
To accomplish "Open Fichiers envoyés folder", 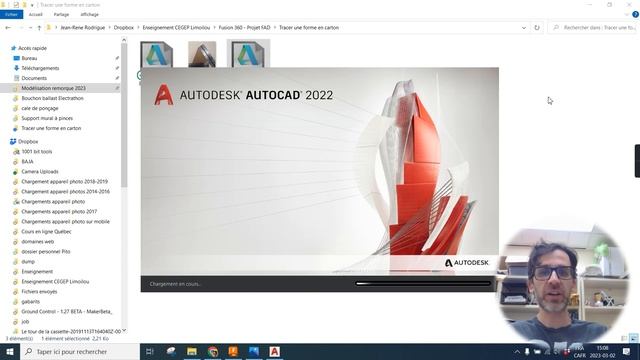I will 39,291.
